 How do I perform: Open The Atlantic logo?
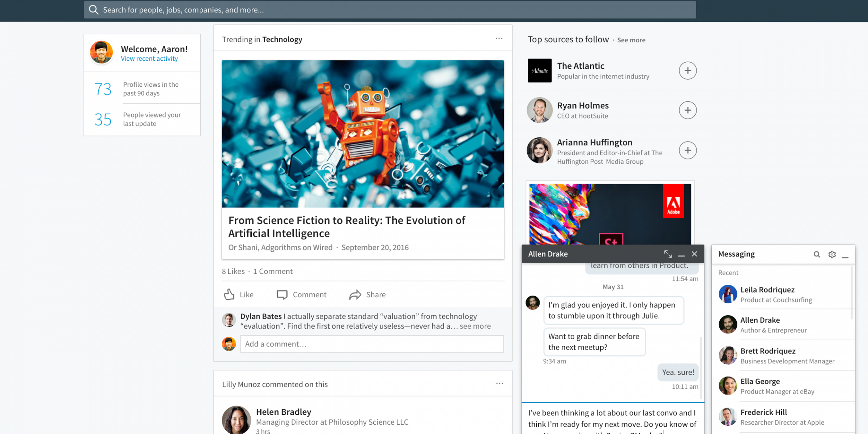point(540,71)
